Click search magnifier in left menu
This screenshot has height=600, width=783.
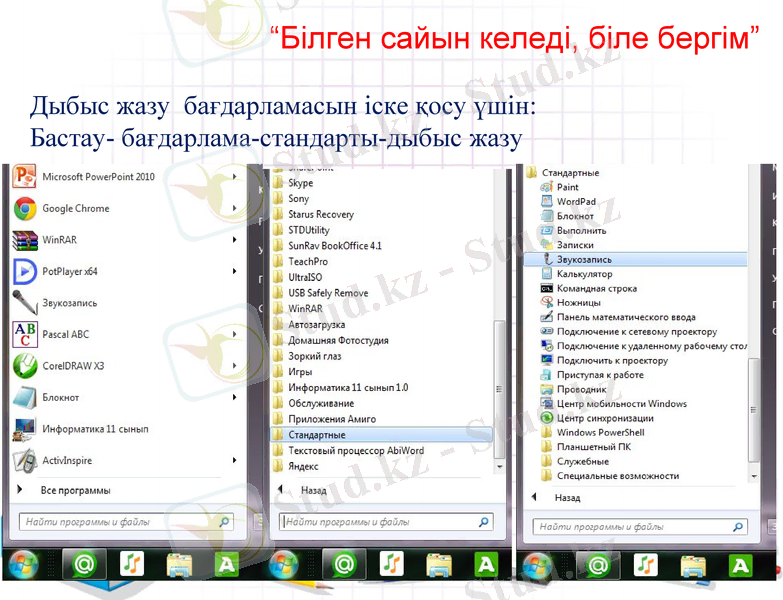tap(224, 522)
